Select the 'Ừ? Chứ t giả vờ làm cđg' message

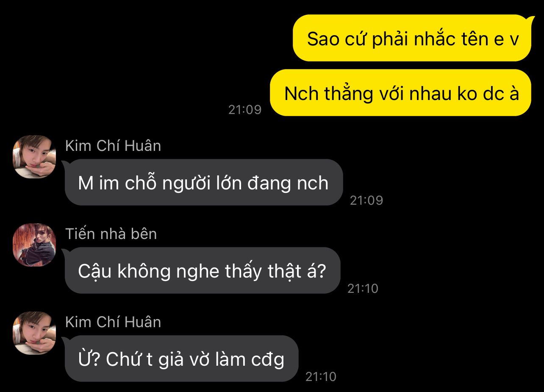click(x=182, y=359)
